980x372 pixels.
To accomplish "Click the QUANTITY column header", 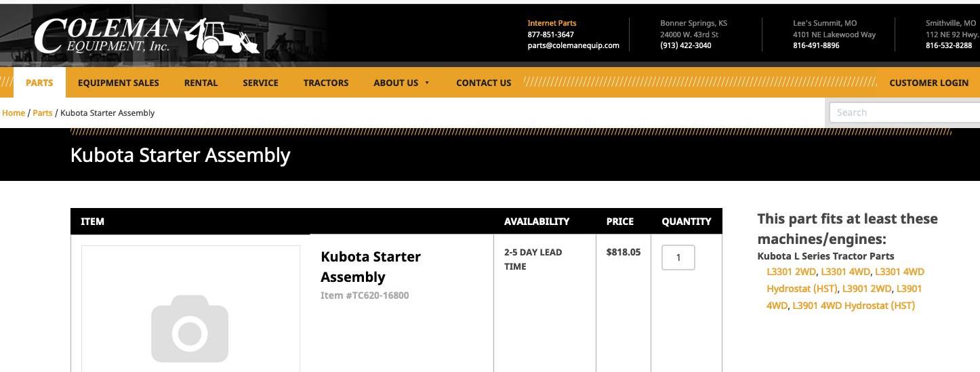I will pyautogui.click(x=687, y=222).
